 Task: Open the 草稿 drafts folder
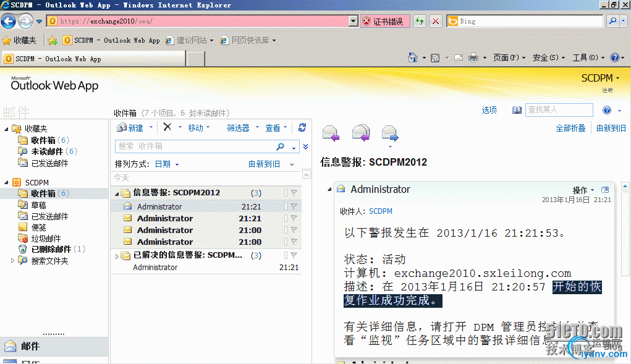click(x=39, y=205)
